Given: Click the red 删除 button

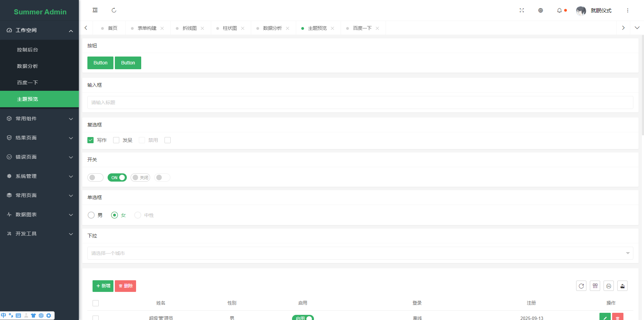Looking at the screenshot, I should click(x=125, y=286).
